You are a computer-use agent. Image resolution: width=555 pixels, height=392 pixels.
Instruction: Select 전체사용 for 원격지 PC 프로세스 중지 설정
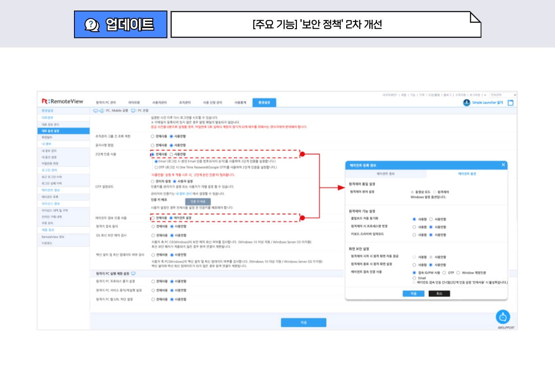pos(153,281)
